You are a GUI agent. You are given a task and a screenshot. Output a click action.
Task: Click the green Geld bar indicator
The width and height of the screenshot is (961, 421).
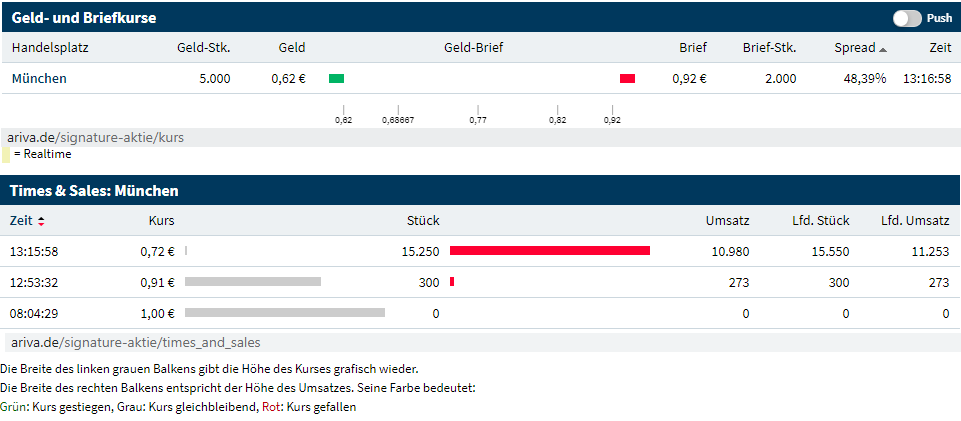pos(336,79)
